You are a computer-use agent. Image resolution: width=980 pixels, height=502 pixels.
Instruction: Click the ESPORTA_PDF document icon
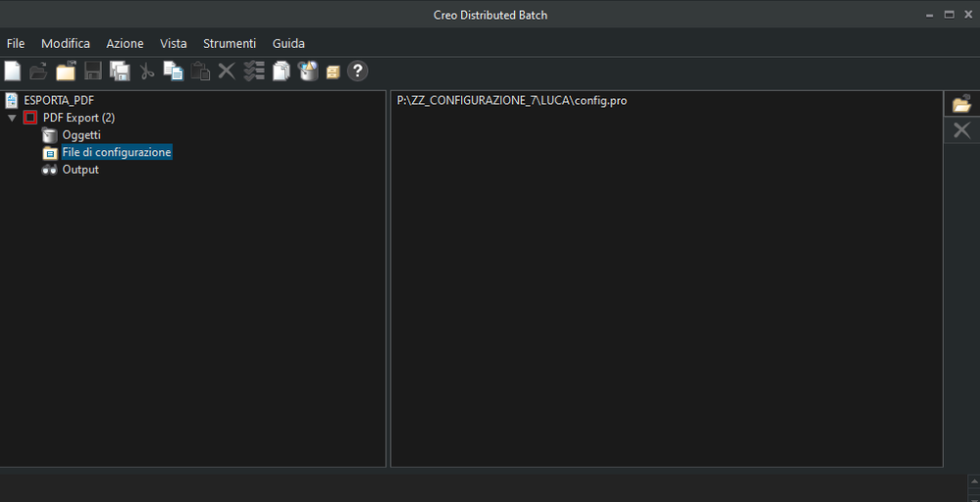click(12, 100)
